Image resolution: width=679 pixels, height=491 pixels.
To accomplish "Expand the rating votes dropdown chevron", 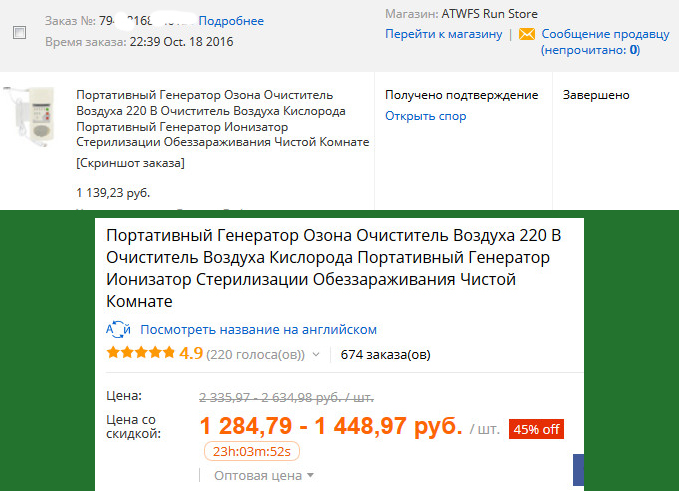I will coord(316,355).
